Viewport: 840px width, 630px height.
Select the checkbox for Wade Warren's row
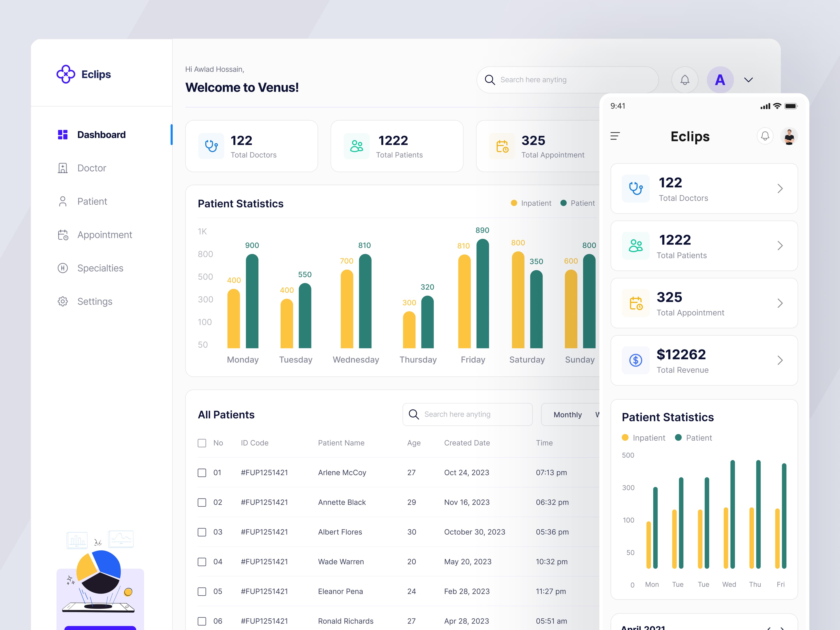(x=202, y=562)
